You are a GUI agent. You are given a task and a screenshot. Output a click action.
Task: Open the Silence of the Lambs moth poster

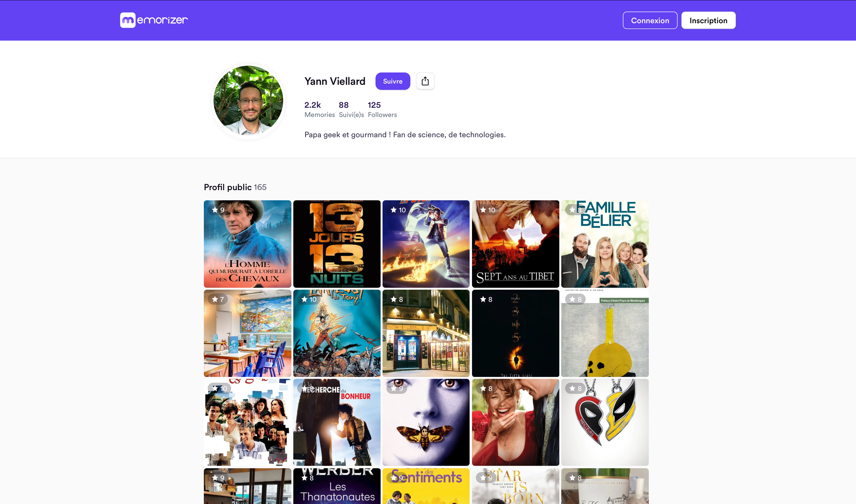[426, 423]
